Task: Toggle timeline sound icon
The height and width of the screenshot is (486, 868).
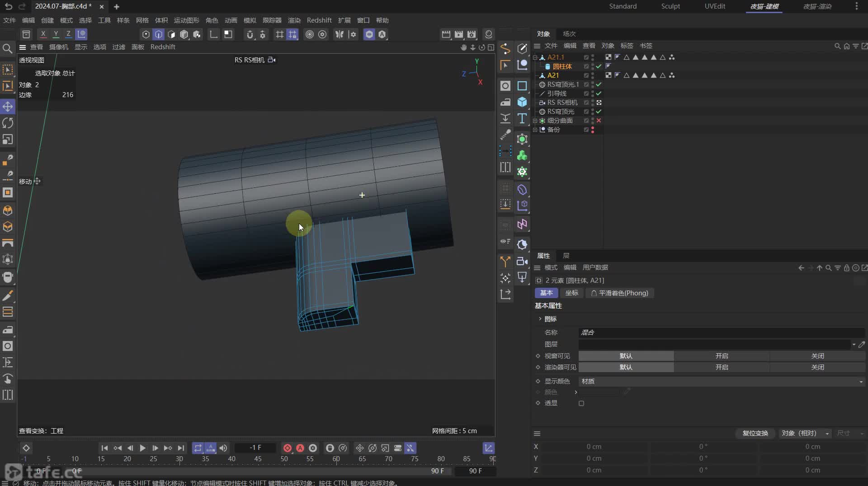Action: [x=223, y=448]
